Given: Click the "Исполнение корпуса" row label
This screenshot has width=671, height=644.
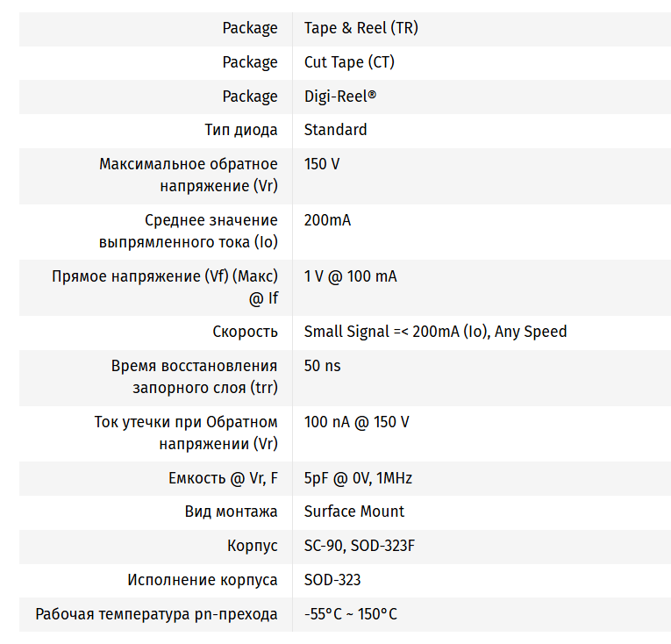Looking at the screenshot, I should [203, 580].
